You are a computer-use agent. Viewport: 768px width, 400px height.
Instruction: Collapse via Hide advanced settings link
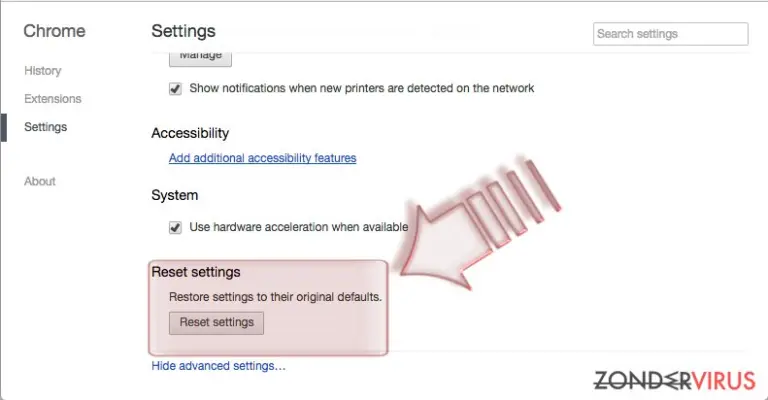click(x=218, y=366)
